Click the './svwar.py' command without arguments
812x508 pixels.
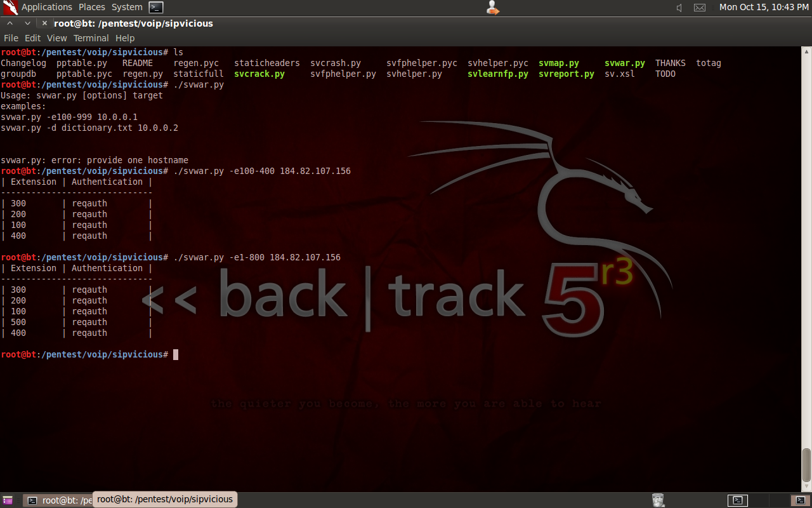pos(199,84)
